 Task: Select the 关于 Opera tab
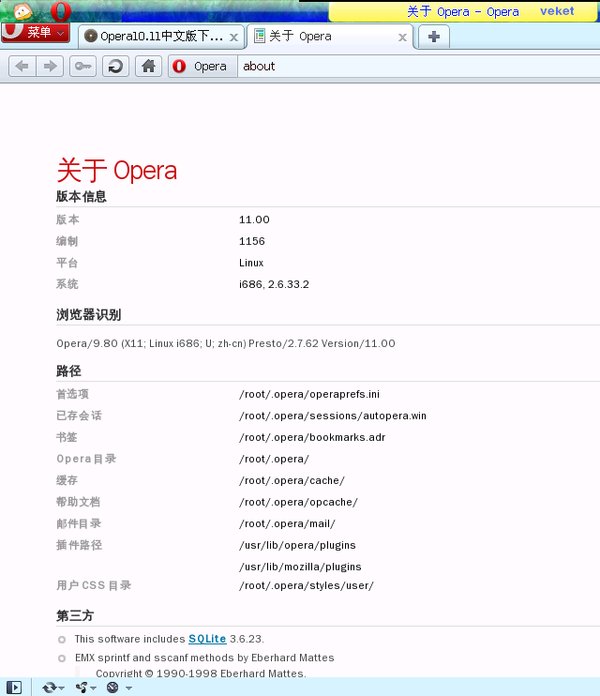320,37
